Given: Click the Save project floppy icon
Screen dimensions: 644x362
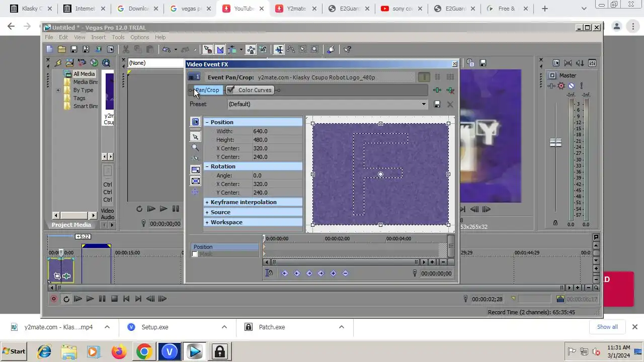Looking at the screenshot, I should pos(73,49).
